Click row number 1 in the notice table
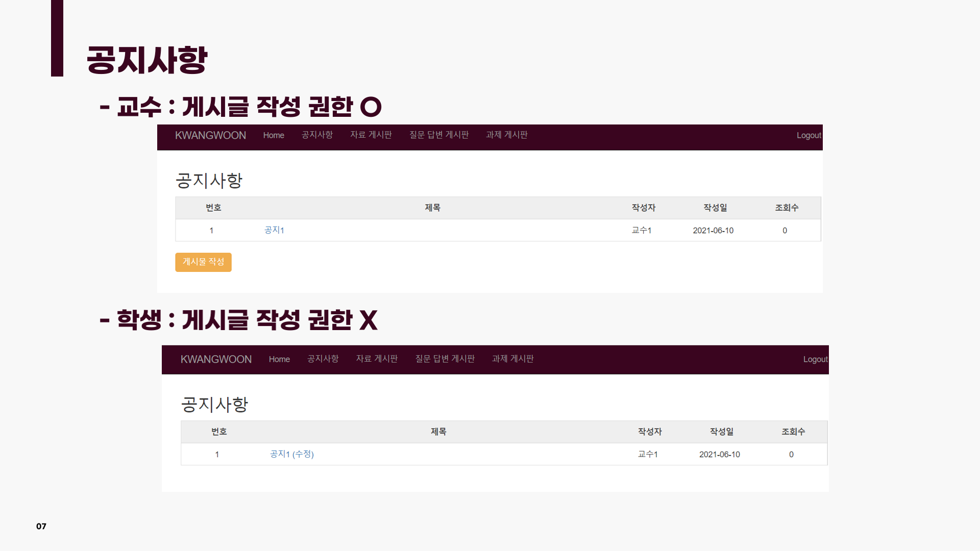Screen dimensions: 980x551 point(212,230)
